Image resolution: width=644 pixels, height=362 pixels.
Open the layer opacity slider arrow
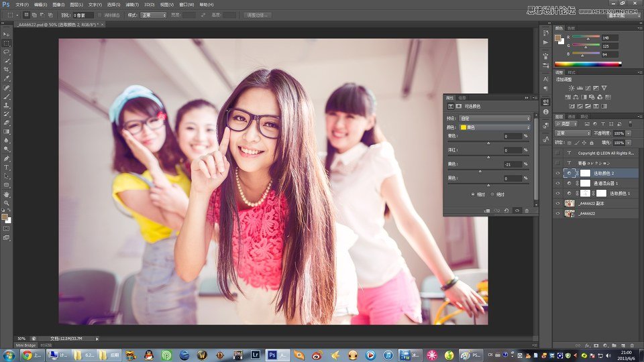629,133
